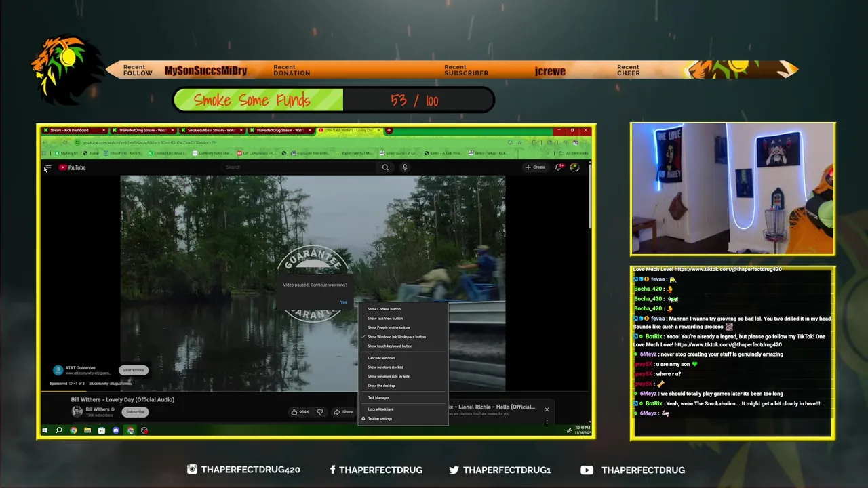Click the taskbar search magnifier

[x=59, y=430]
